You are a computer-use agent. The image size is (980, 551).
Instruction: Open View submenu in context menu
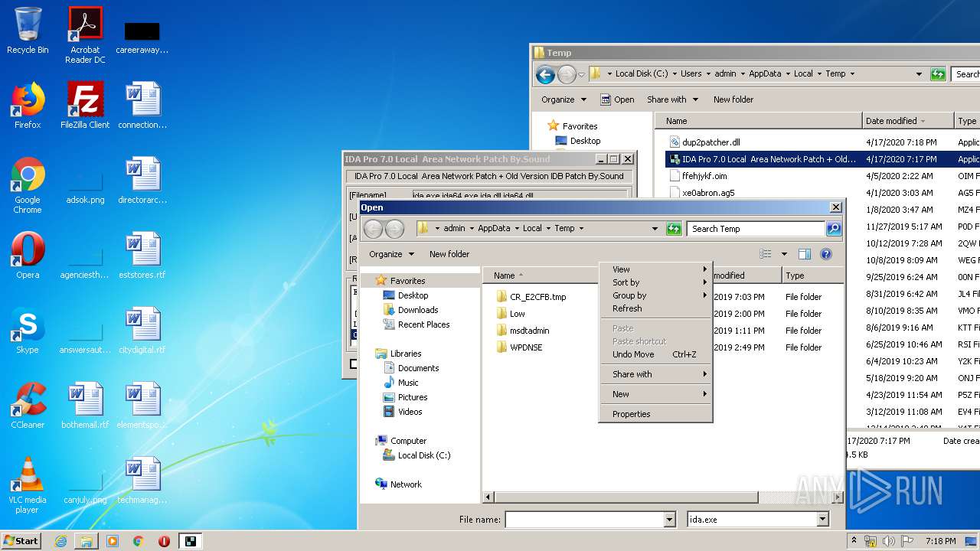[656, 269]
